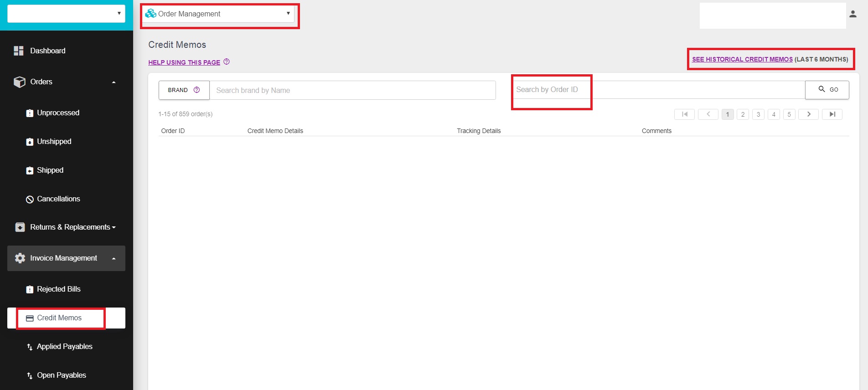868x390 pixels.
Task: Click the GO search button
Action: tap(827, 90)
